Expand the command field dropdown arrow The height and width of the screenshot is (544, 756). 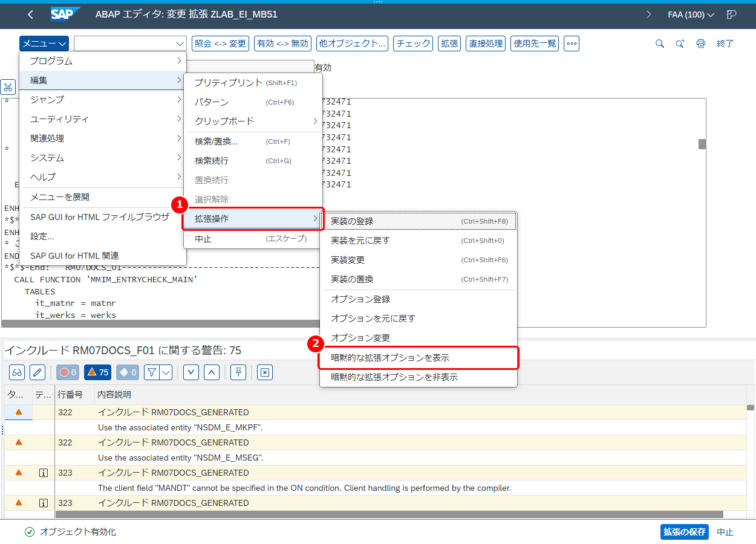click(180, 44)
